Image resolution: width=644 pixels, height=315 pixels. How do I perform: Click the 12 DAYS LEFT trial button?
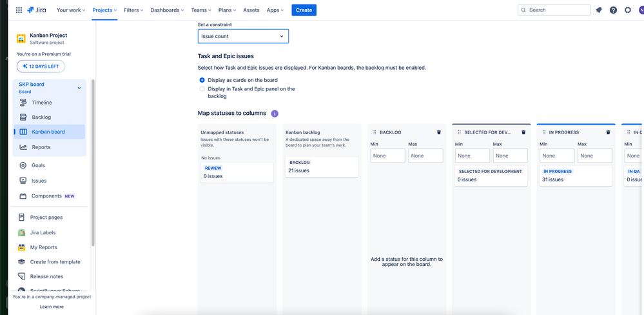pos(41,66)
